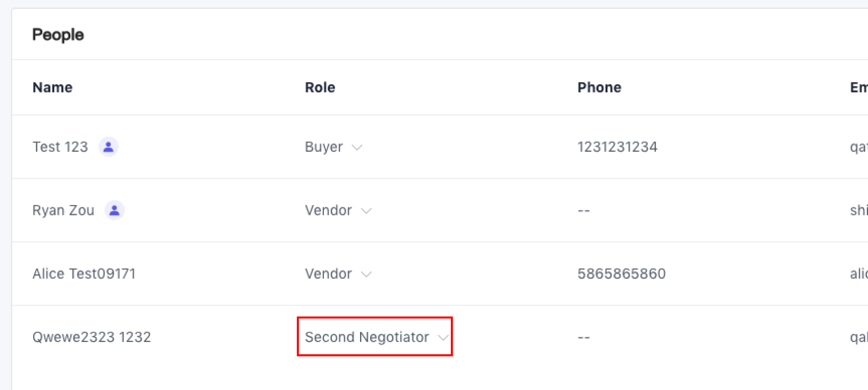Viewport: 868px width, 390px height.
Task: Click the user icon beside Test 123
Action: click(108, 147)
